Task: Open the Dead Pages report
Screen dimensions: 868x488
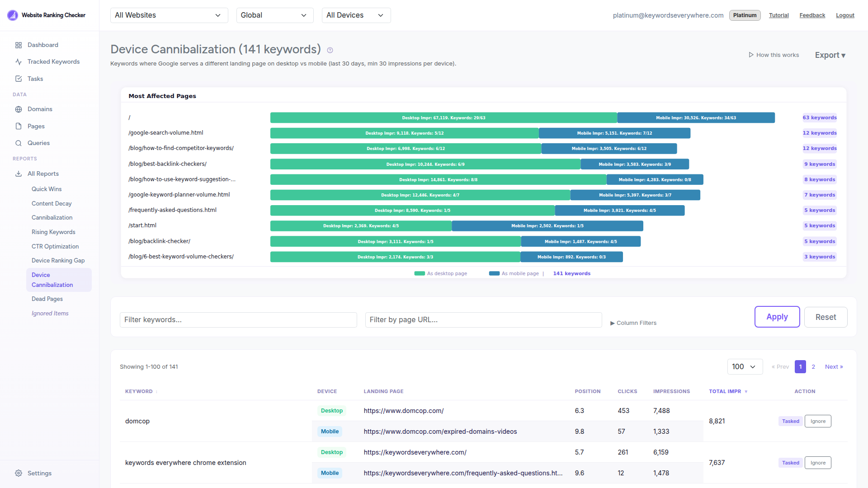Action: [x=47, y=299]
